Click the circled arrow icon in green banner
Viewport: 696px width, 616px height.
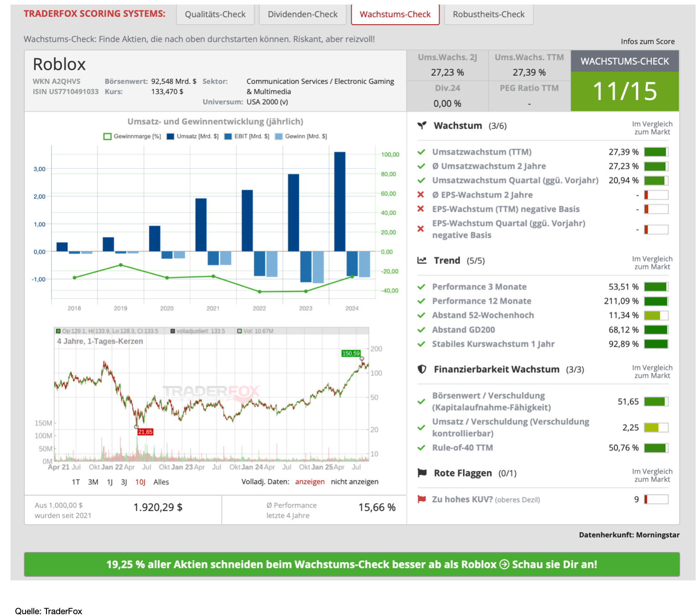504,564
